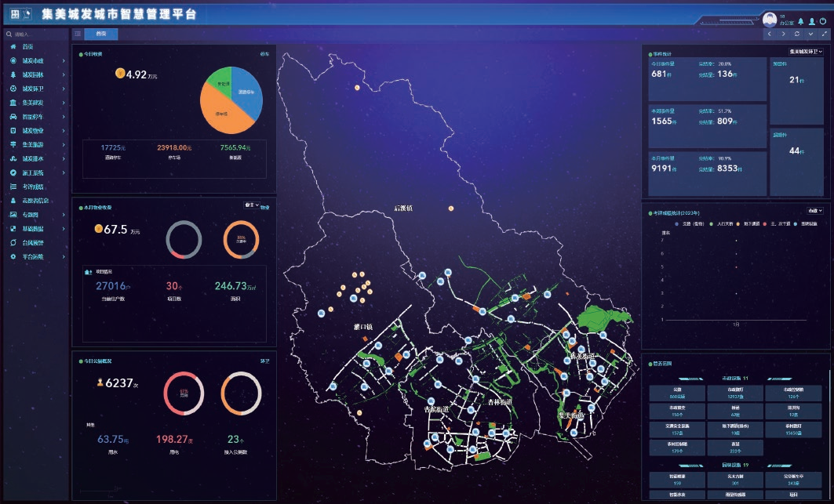Click the power logout icon
This screenshot has height=504, width=834.
coord(822,21)
